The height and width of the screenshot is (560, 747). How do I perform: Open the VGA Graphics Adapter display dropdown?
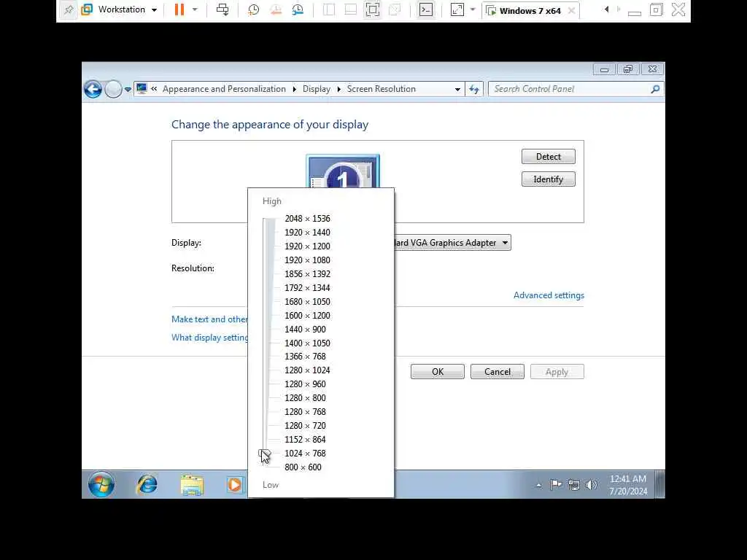point(451,243)
